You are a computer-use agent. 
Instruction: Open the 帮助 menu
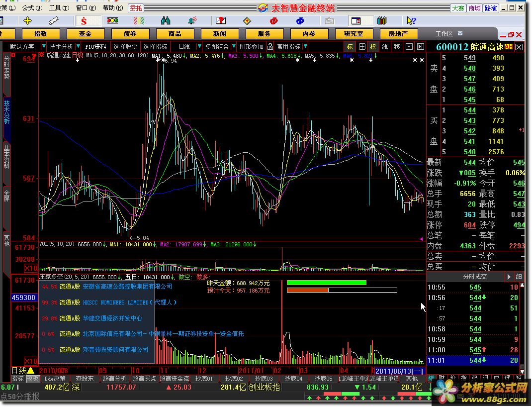(x=113, y=8)
